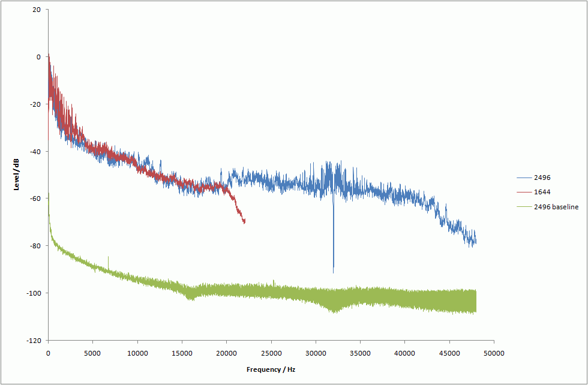The width and height of the screenshot is (588, 385).
Task: Click the blue 2496 legend line marker
Action: coord(524,177)
